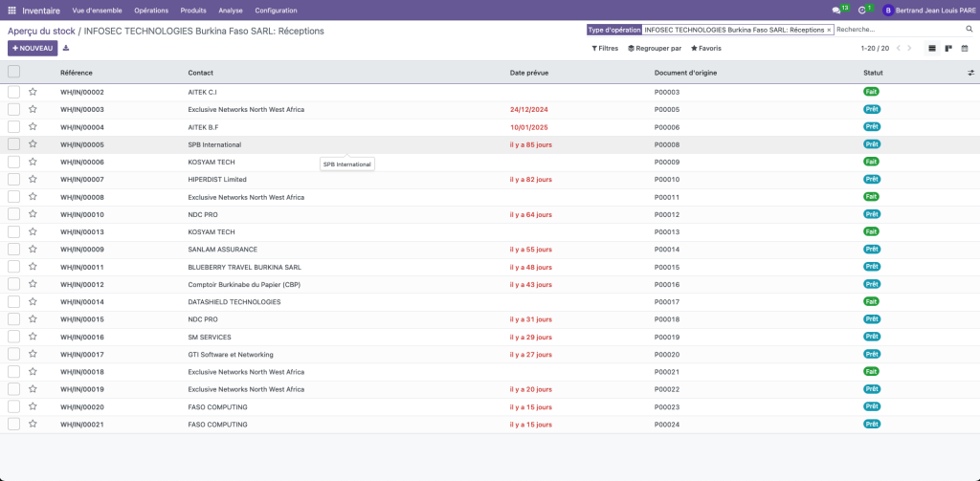The width and height of the screenshot is (980, 481).
Task: Tick checkbox for WH/IN/00006
Action: point(13,162)
